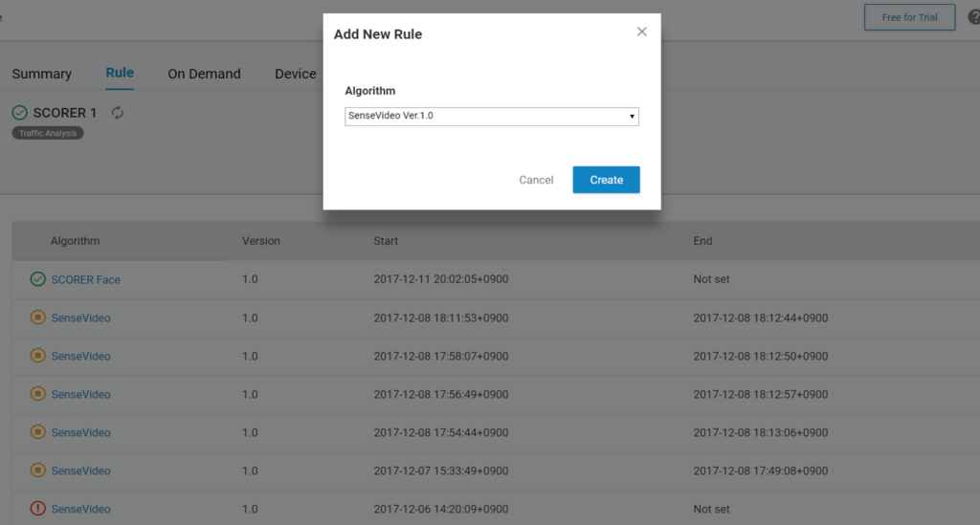Click the green check icon beside SCORER 1
Image resolution: width=980 pixels, height=525 pixels.
point(19,113)
